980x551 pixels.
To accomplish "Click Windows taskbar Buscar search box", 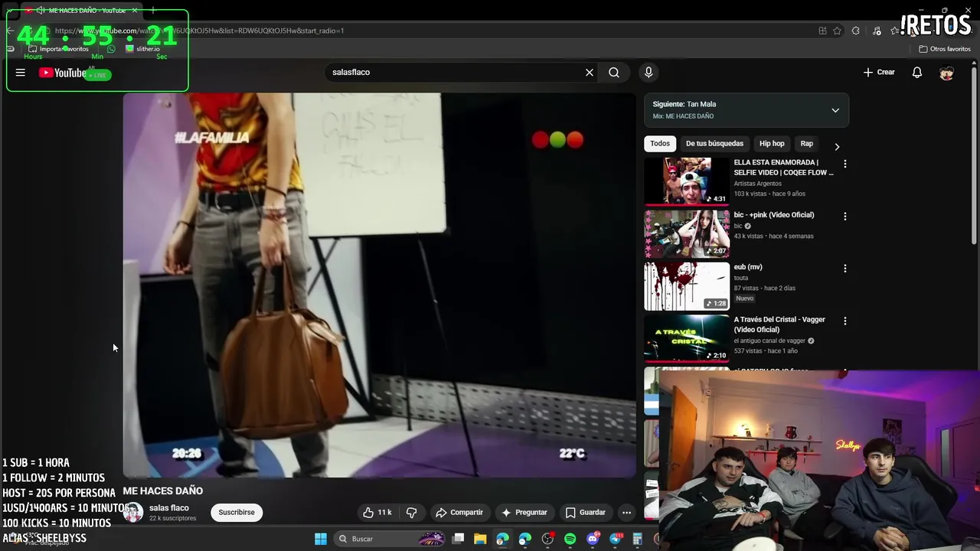I will point(389,539).
